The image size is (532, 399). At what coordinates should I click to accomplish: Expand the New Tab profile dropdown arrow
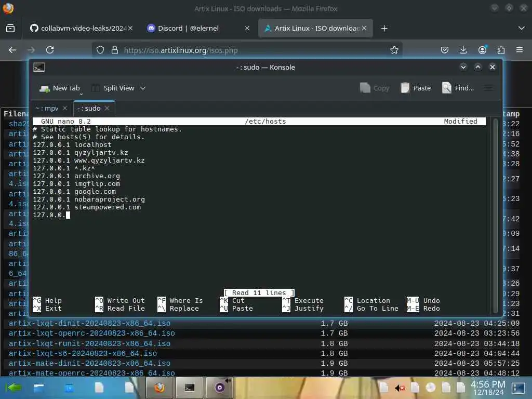(x=81, y=94)
